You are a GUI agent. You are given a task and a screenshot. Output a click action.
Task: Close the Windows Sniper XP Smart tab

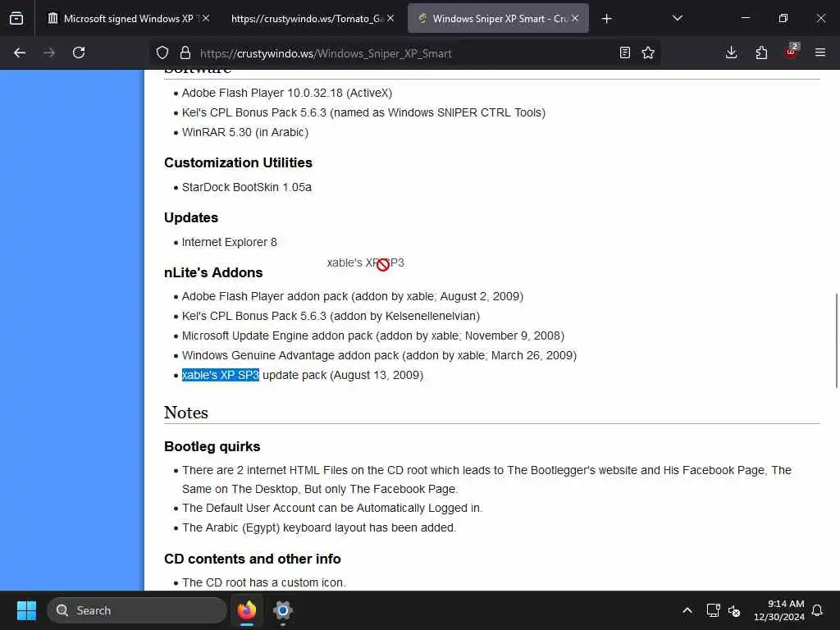[x=575, y=18]
